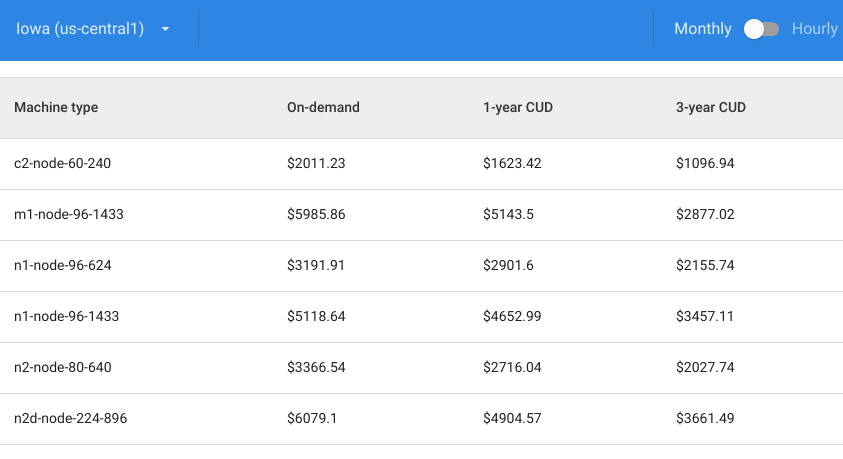Click the $2155.74 three-year CUD price
Image resolution: width=843 pixels, height=459 pixels.
[x=705, y=265]
